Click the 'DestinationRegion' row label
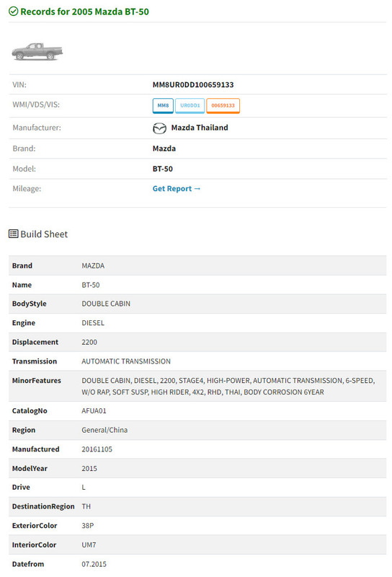 (x=43, y=507)
